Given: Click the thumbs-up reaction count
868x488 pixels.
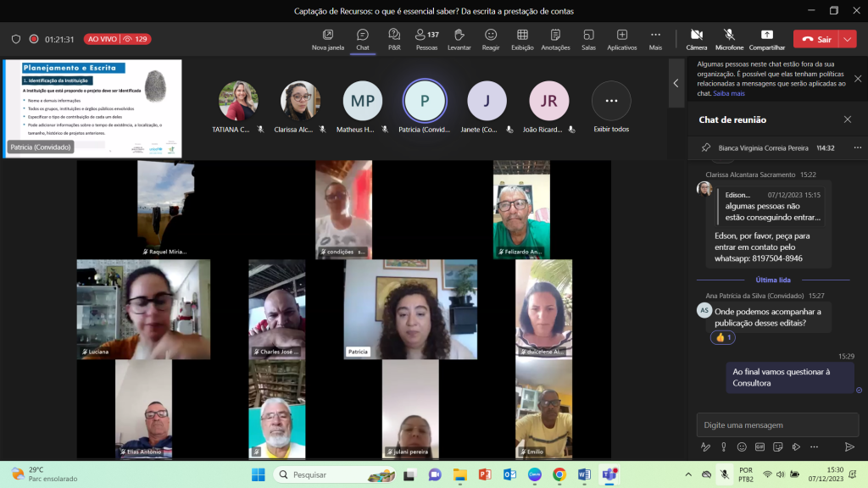Looking at the screenshot, I should click(723, 337).
